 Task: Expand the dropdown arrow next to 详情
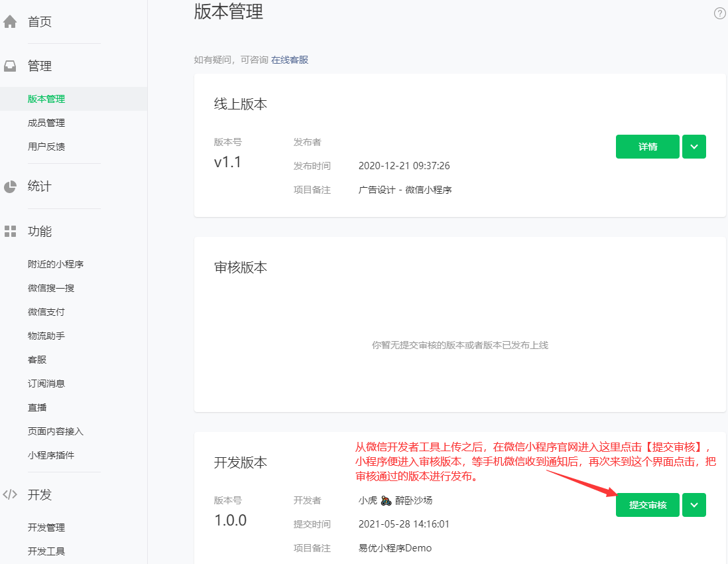(694, 147)
